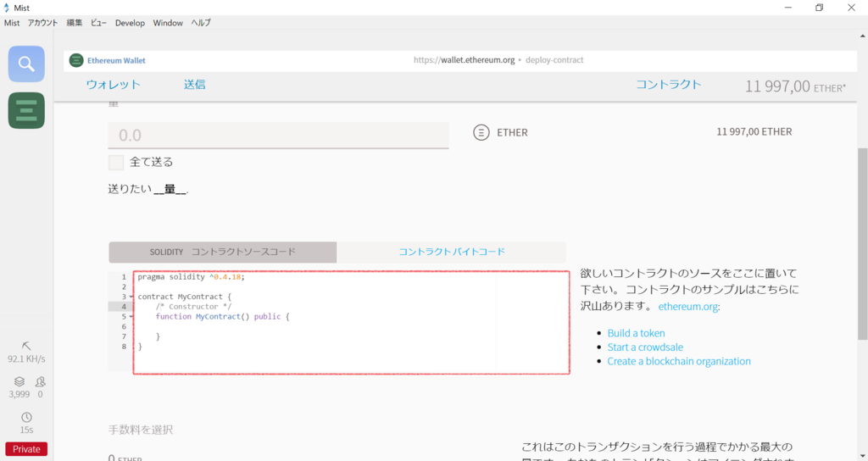This screenshot has width=868, height=461.
Task: Click code line 1 pragma solidity
Action: (191, 277)
